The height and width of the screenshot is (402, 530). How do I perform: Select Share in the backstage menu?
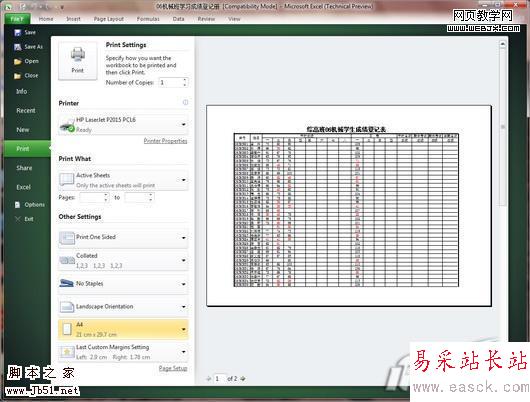pos(24,168)
